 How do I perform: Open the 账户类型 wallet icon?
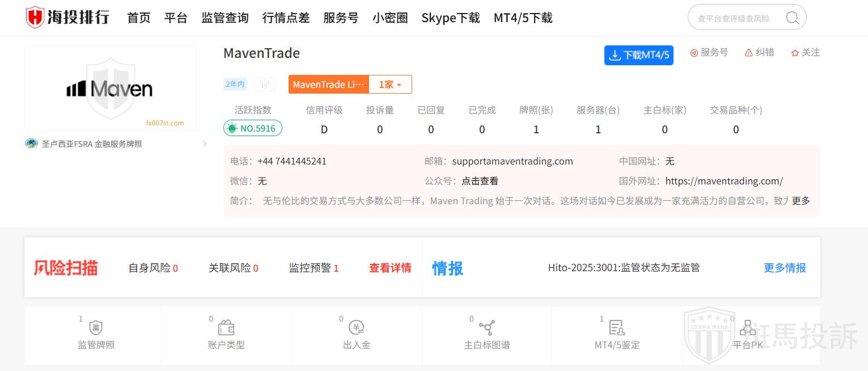click(x=226, y=328)
